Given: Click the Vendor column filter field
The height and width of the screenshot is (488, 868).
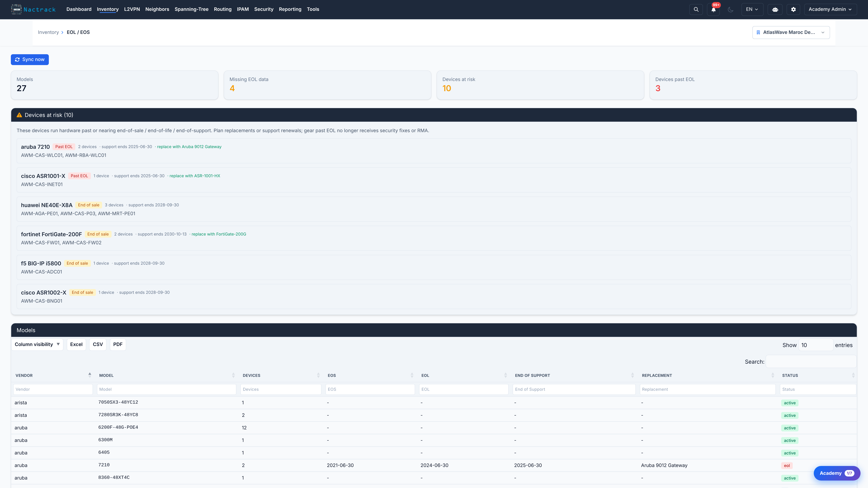Looking at the screenshot, I should coord(53,389).
